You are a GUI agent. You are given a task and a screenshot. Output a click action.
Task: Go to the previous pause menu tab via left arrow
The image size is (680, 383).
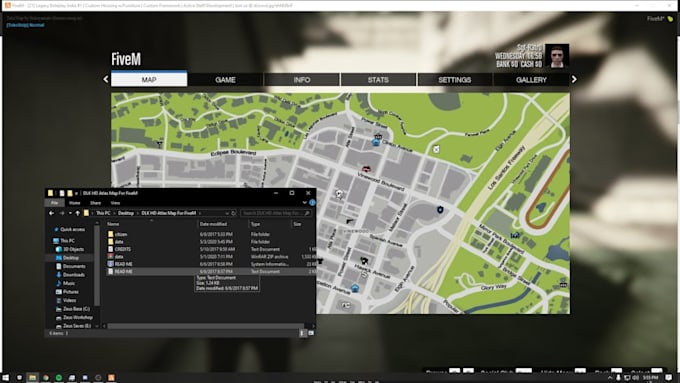click(105, 79)
